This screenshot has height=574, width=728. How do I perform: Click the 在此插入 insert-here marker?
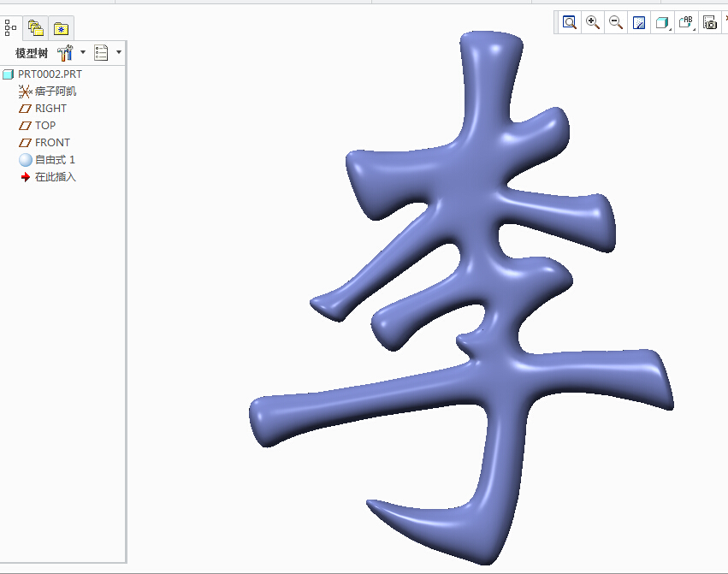55,177
